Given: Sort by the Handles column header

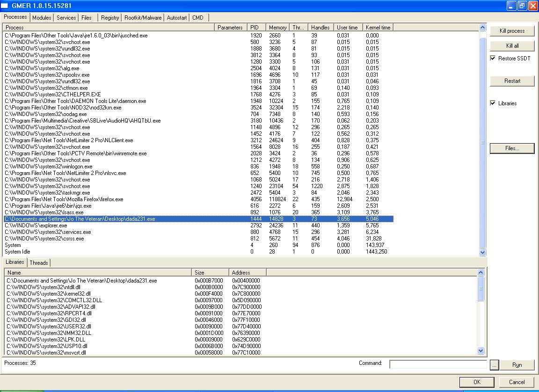Looking at the screenshot, I should (x=320, y=28).
